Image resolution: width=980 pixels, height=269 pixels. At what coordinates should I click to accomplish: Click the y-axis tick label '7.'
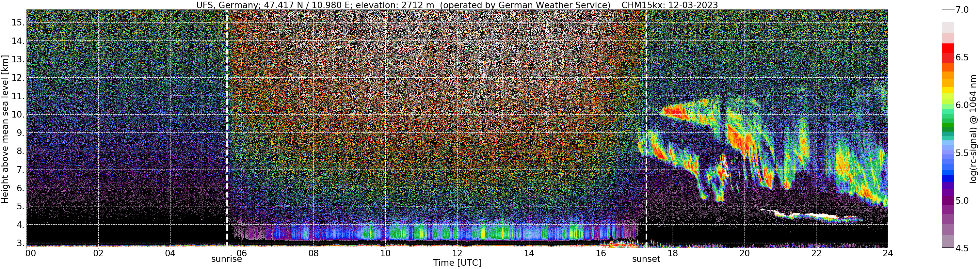(x=21, y=170)
